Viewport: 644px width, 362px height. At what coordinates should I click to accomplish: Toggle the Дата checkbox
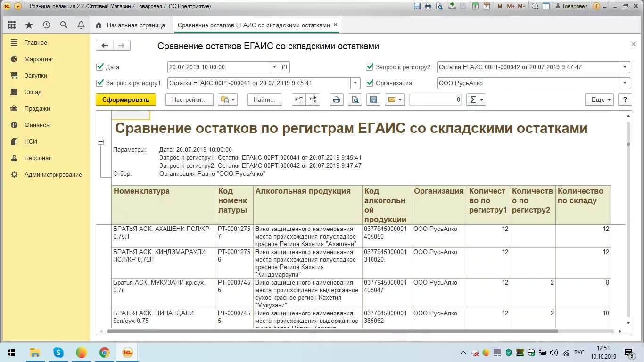pos(99,67)
